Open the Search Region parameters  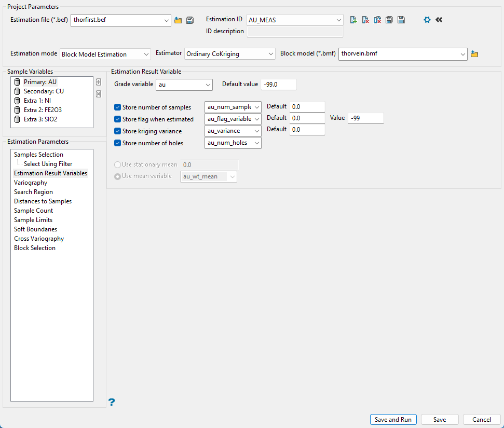coord(33,192)
